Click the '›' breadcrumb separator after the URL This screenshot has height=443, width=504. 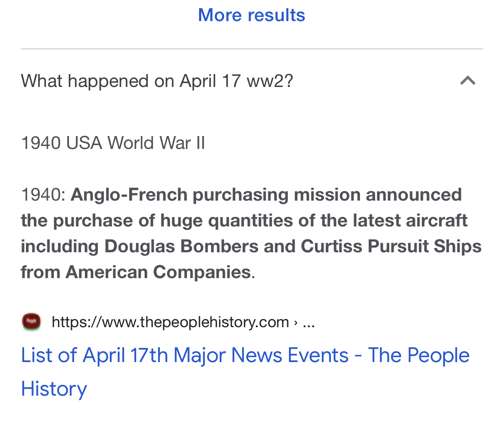[296, 322]
